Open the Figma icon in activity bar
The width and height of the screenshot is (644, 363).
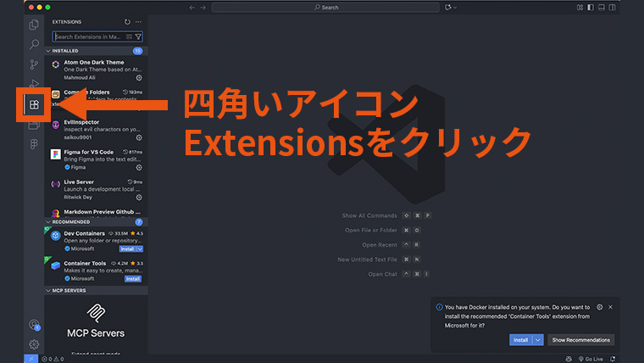[34, 145]
